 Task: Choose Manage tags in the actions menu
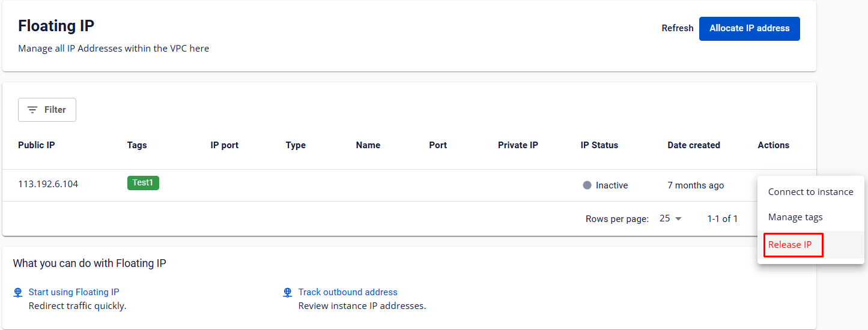(795, 217)
